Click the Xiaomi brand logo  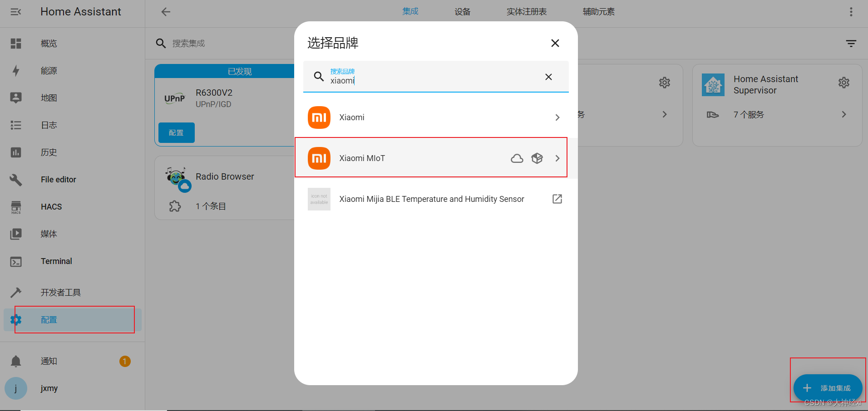319,117
